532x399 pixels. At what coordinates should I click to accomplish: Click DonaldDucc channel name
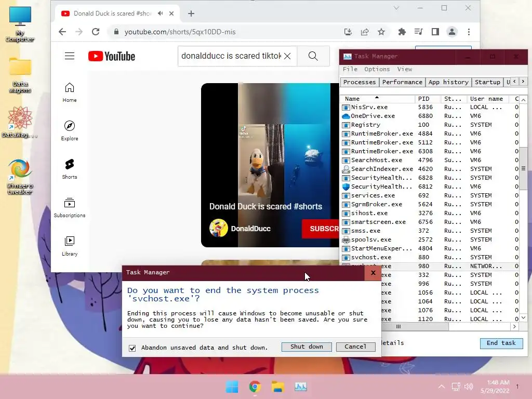tap(251, 229)
